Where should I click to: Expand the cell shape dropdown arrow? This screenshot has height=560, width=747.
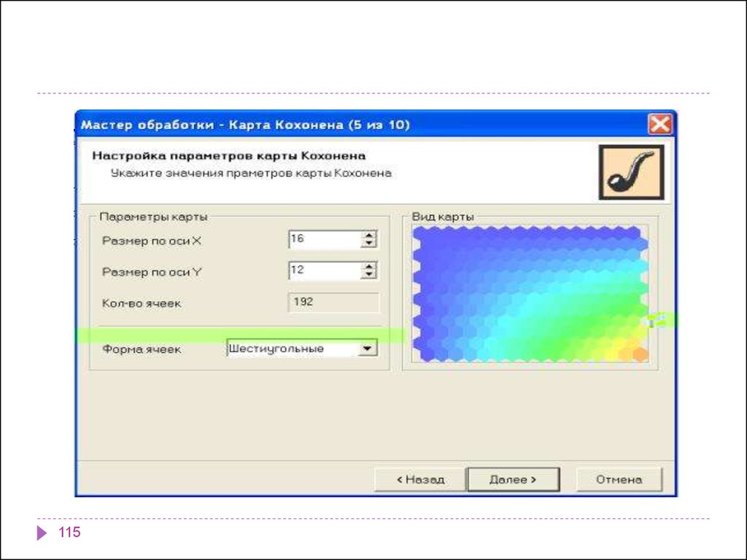(367, 349)
